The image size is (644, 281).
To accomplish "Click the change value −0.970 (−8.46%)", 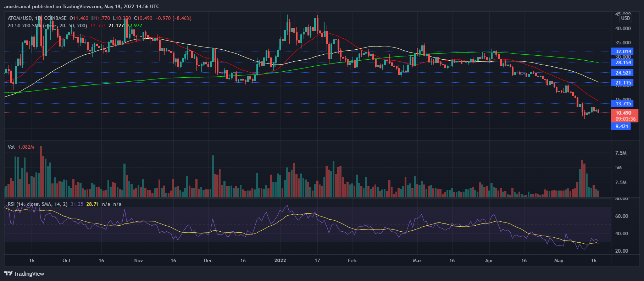I will coord(173,18).
